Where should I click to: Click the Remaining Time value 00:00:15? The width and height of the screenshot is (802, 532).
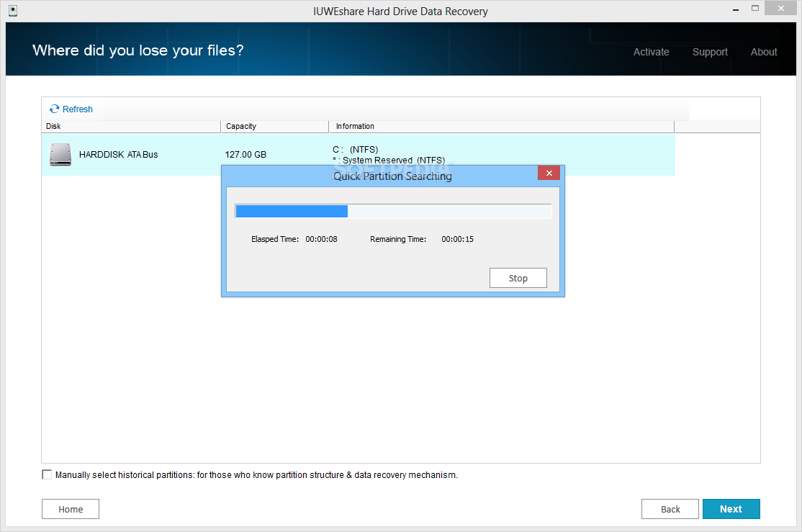point(457,239)
